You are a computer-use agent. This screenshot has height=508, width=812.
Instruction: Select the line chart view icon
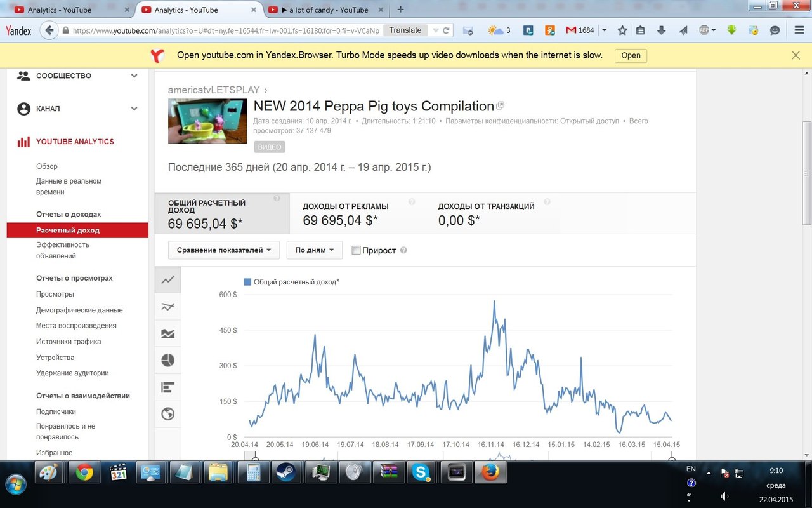pos(167,279)
